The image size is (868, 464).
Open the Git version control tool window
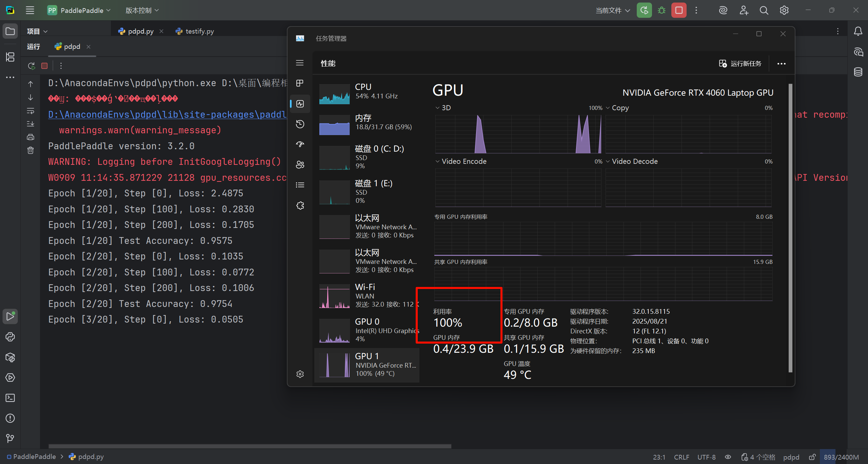click(10, 439)
